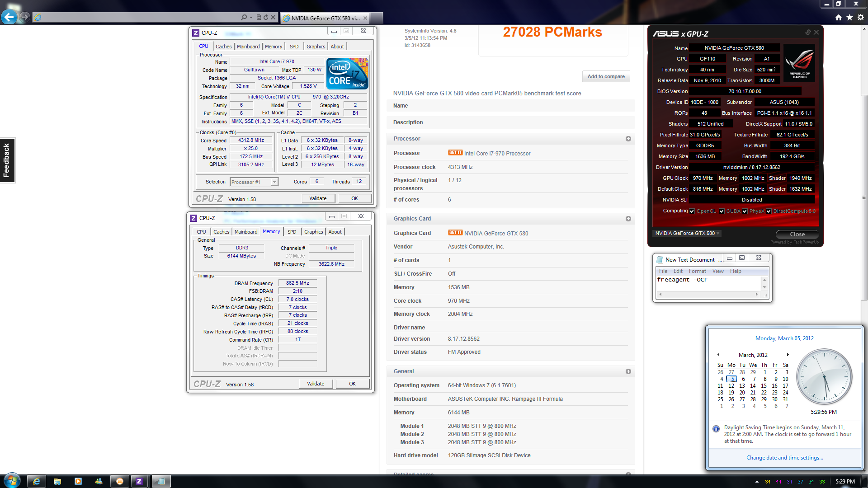Open Windows Explorer folder in taskbar
Image resolution: width=868 pixels, height=488 pixels.
point(57,481)
